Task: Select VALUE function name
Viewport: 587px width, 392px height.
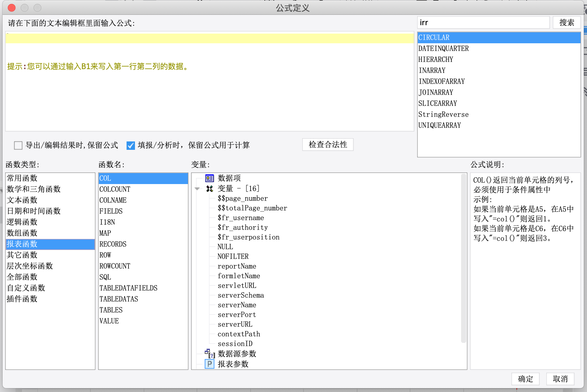Action: click(x=143, y=321)
